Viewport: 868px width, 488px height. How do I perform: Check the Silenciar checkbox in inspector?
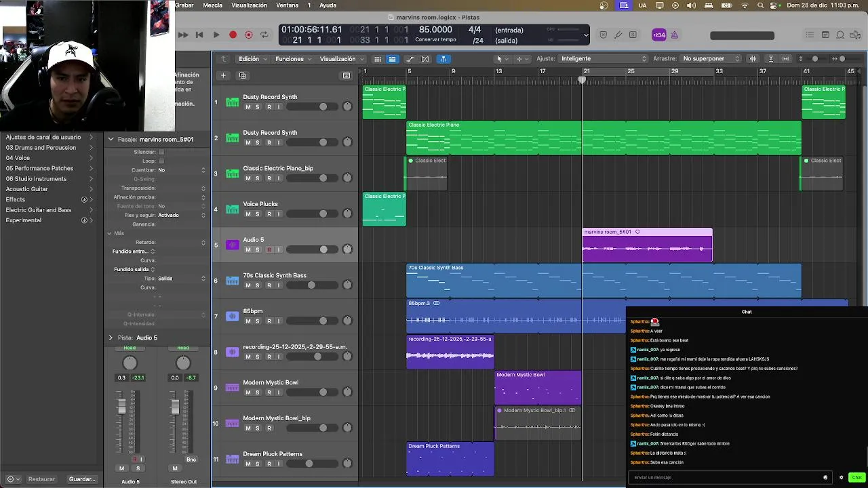[x=161, y=152]
